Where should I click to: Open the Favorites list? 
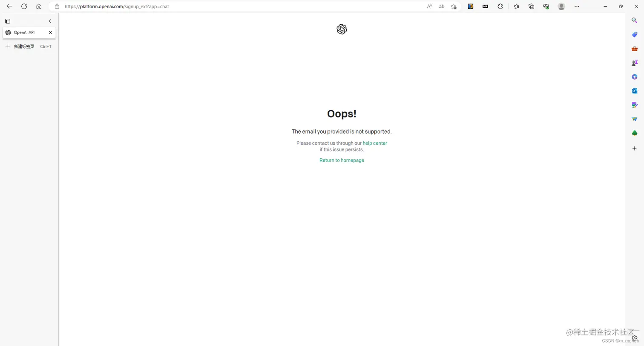click(517, 6)
